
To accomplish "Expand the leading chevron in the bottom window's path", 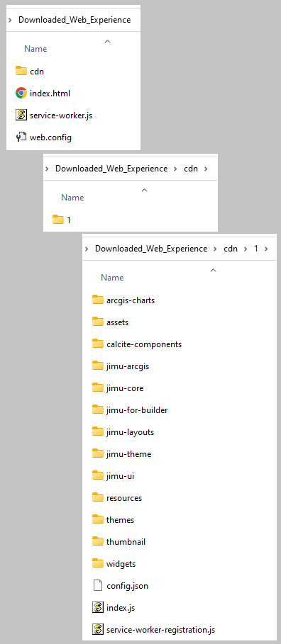I will tap(87, 249).
